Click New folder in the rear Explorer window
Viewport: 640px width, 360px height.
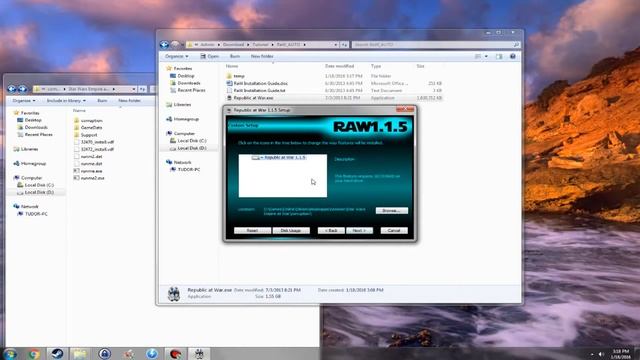click(129, 100)
